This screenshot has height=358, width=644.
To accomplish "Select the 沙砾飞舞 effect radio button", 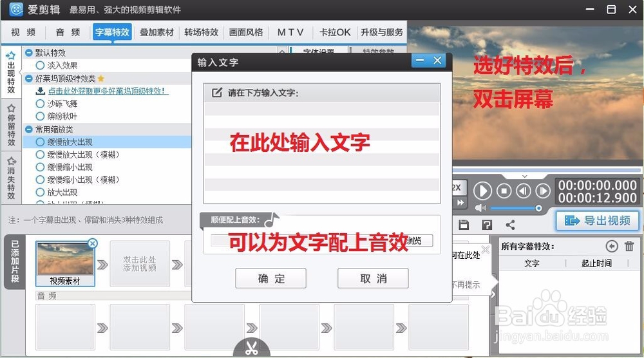I will coord(40,104).
